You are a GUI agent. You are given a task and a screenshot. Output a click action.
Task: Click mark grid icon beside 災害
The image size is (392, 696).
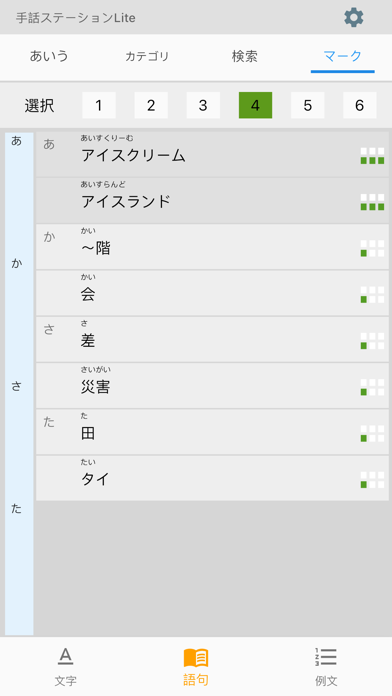click(372, 387)
